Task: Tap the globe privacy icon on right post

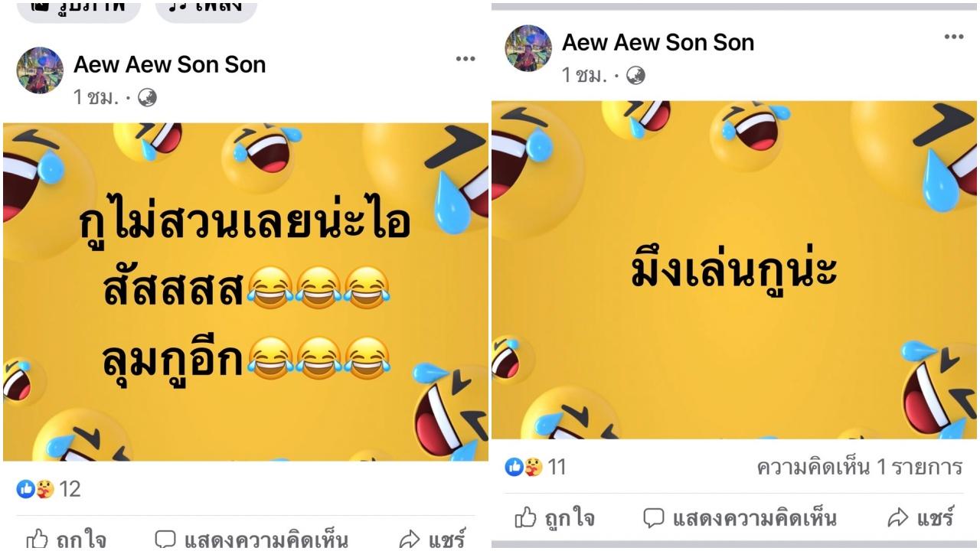Action: [635, 75]
